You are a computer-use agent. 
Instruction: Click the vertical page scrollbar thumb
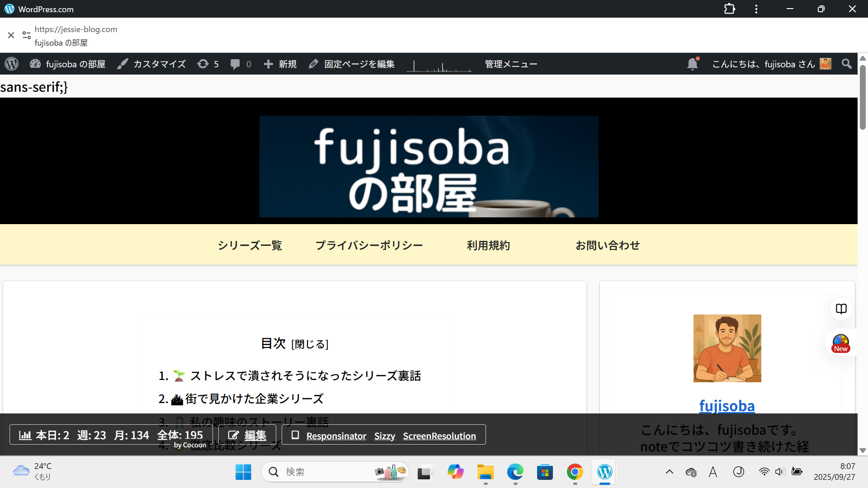point(863,97)
